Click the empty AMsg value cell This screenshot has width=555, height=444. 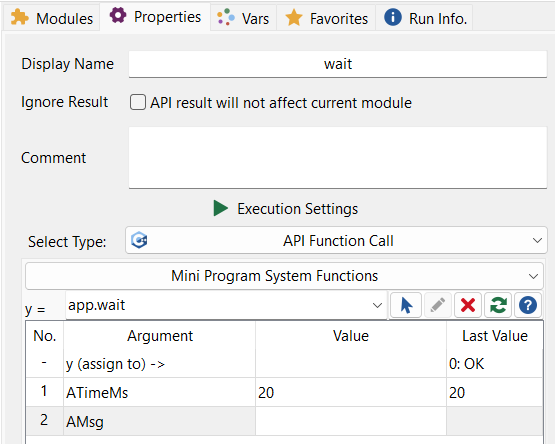(x=351, y=421)
